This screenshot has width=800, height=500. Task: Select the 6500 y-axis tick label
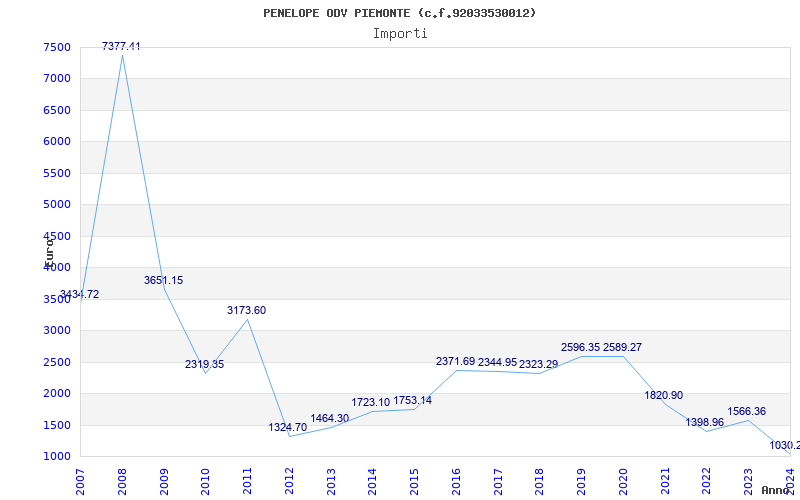point(57,110)
